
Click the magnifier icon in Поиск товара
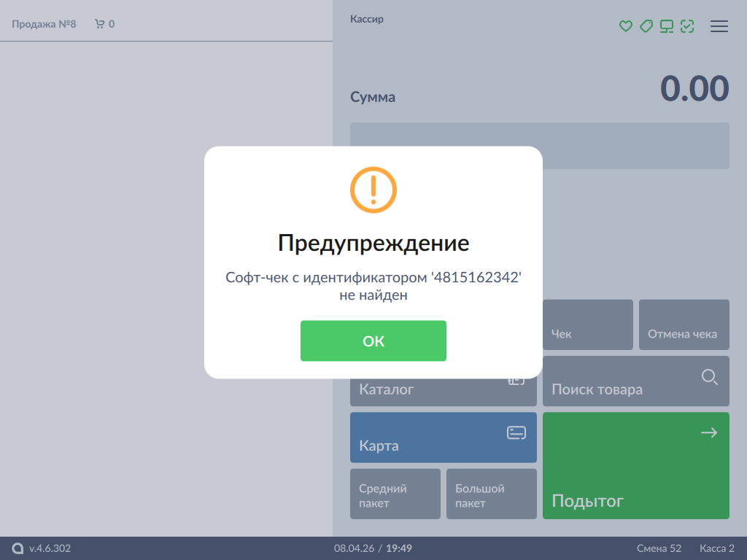pos(709,377)
